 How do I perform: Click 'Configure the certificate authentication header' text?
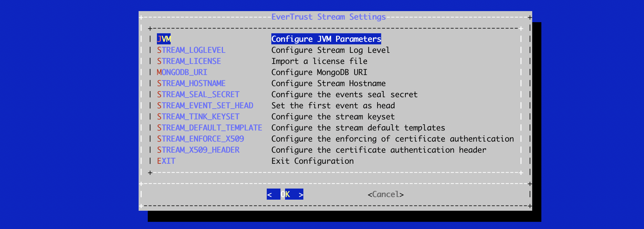click(x=379, y=150)
